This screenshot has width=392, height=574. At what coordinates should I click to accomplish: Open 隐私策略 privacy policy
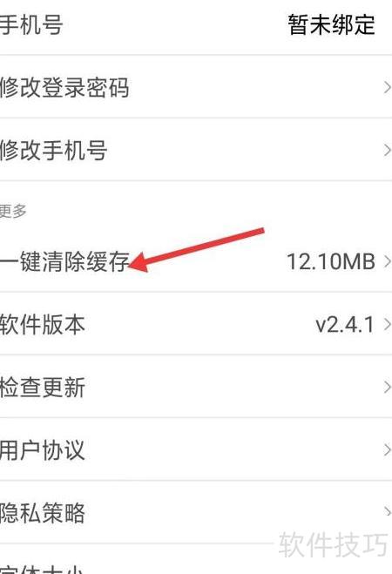tap(196, 512)
